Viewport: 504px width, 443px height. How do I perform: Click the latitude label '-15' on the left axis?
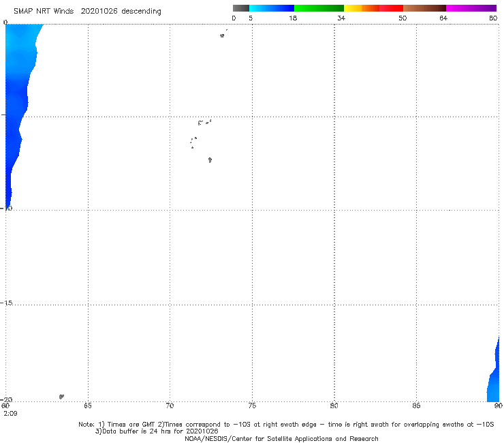pyautogui.click(x=6, y=303)
